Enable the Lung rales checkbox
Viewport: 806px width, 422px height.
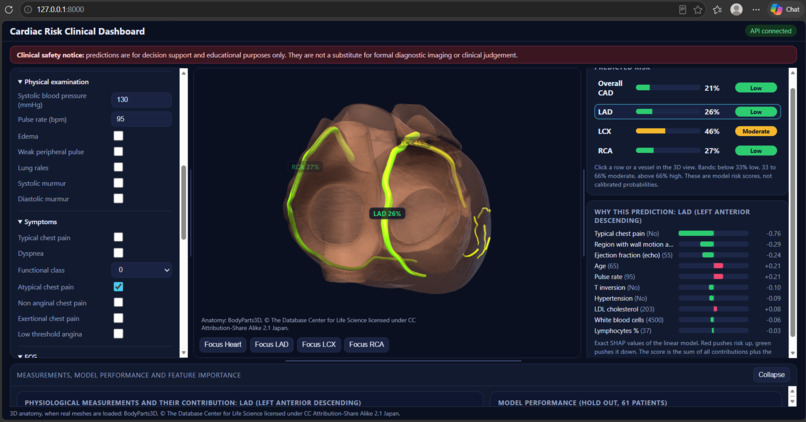tap(118, 167)
